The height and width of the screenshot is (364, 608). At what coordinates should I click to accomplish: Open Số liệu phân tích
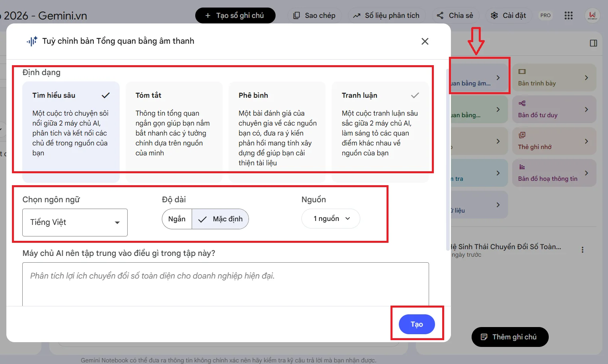(387, 15)
